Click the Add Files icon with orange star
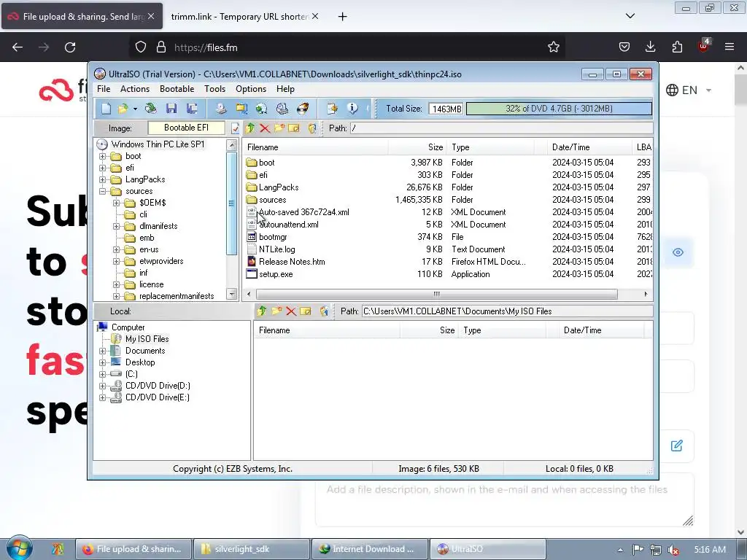The image size is (747, 560). pos(332,109)
